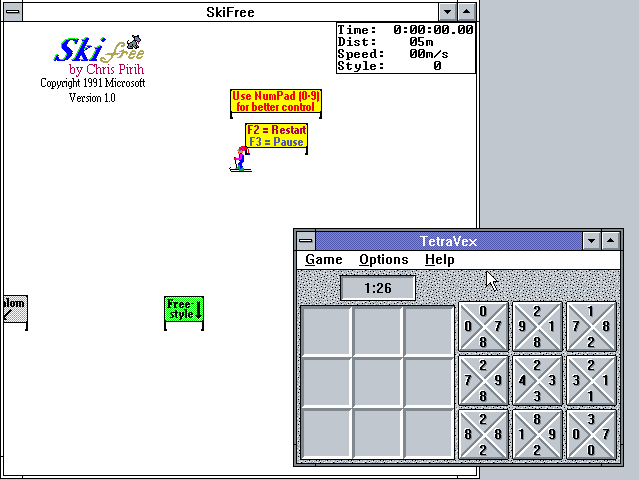639x480 pixels.
Task: Minimize the TetraVex window
Action: pyautogui.click(x=591, y=241)
